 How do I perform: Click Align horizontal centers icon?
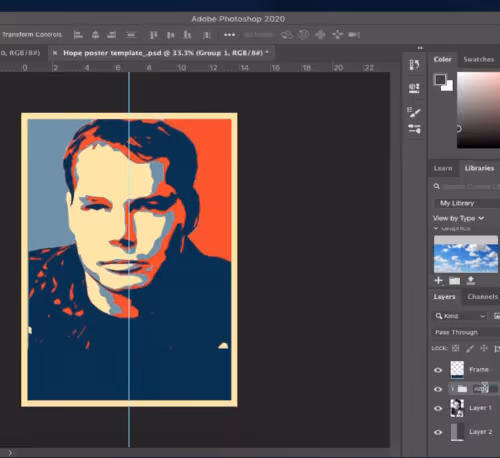[95, 35]
